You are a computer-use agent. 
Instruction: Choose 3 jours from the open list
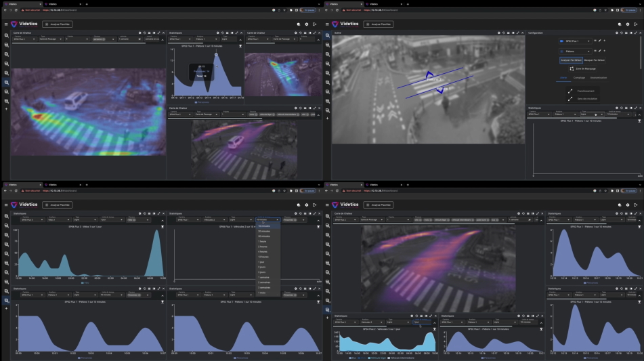267,272
